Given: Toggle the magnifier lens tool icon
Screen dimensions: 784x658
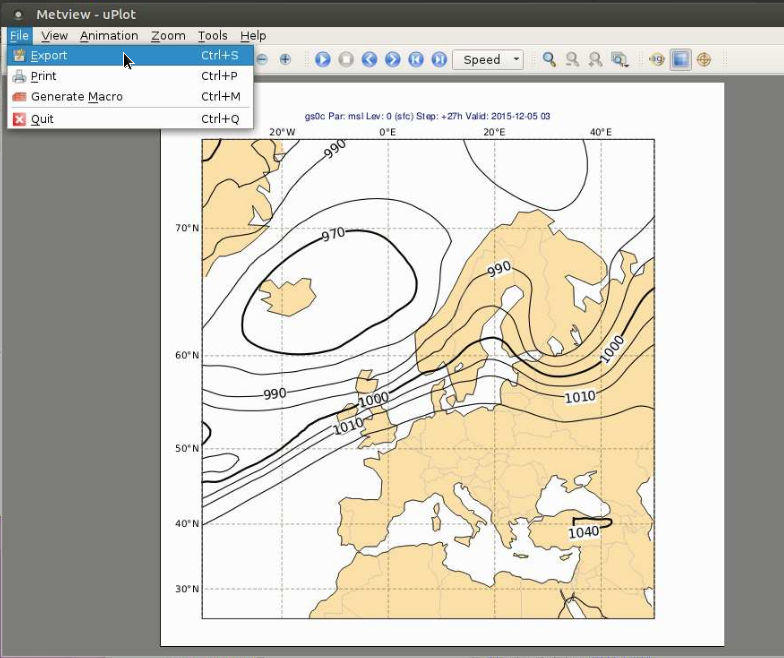Looking at the screenshot, I should point(656,60).
